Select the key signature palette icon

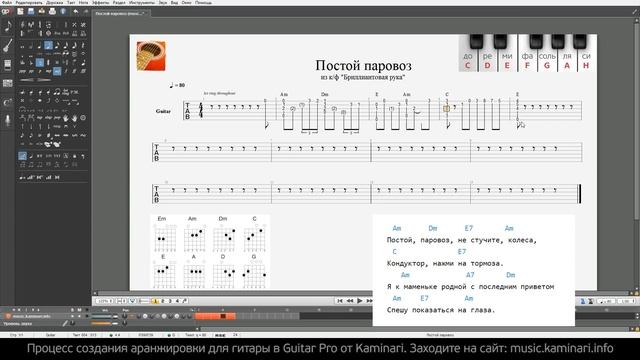(31, 25)
